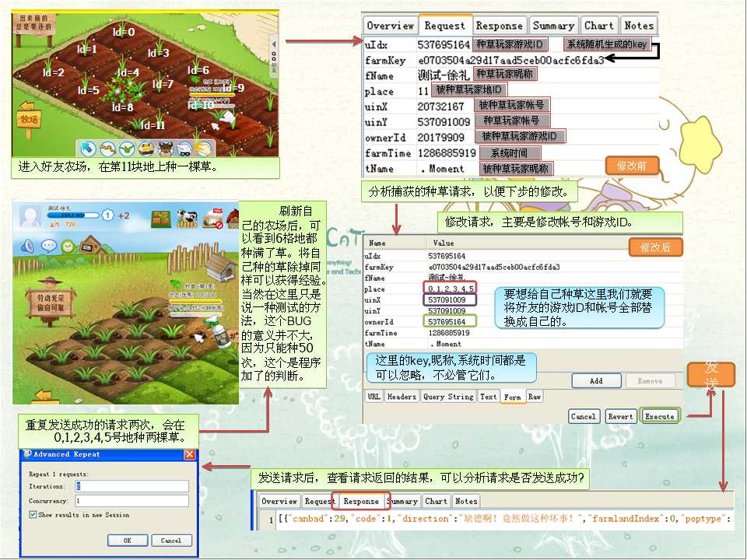Screen dimensions: 747x560
Task: Click the player avatar picture
Action: (30, 217)
